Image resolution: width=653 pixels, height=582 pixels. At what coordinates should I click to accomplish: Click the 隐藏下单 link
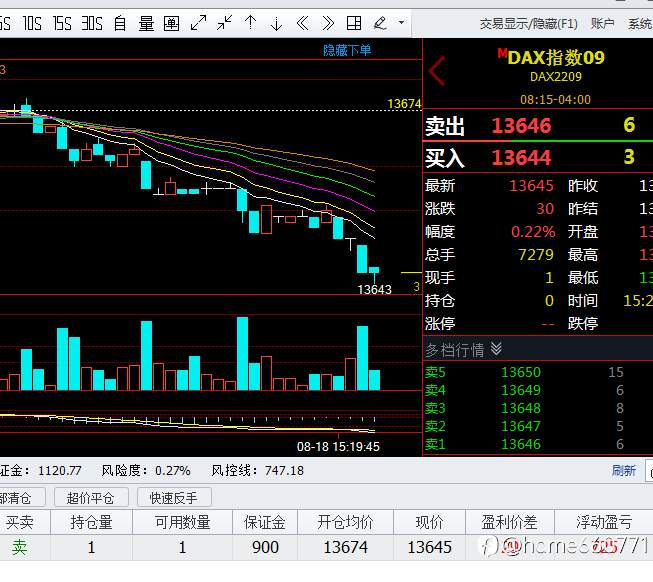coord(347,50)
